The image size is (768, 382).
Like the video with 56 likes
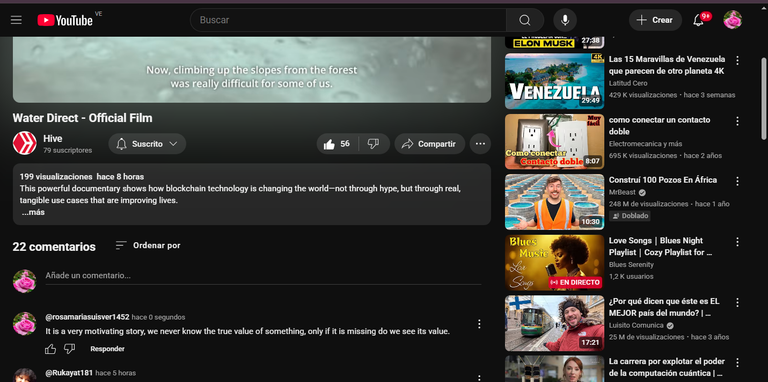pos(337,144)
